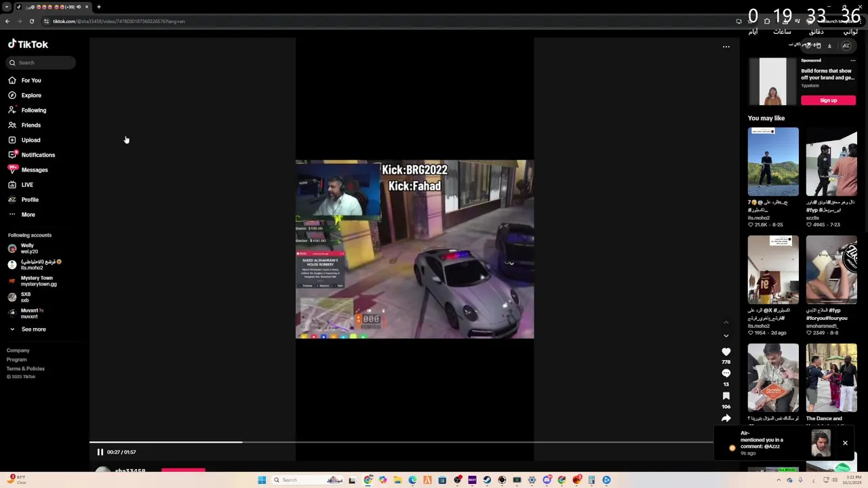Open the AZ profile avatar menu
The width and height of the screenshot is (868, 488).
tap(846, 45)
